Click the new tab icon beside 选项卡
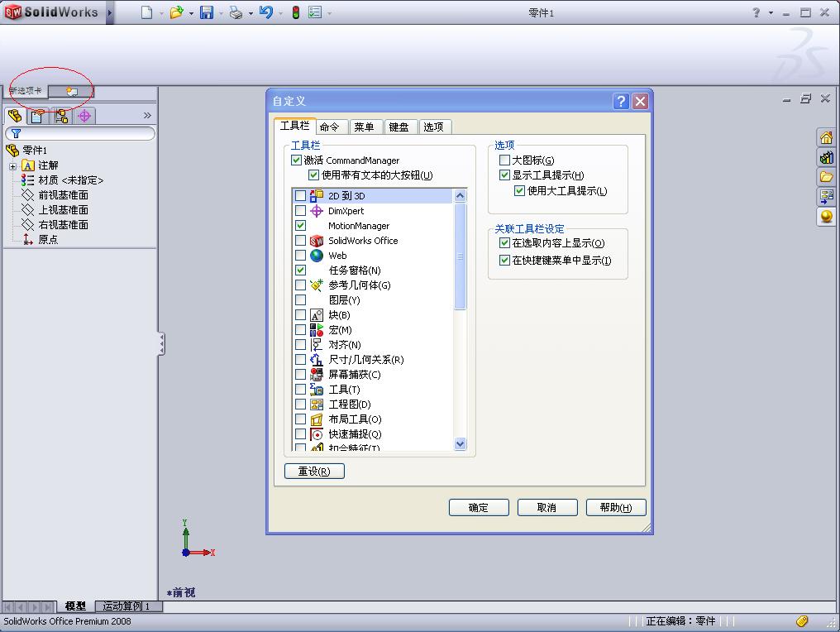Viewport: 840px width, 632px height. 72,91
